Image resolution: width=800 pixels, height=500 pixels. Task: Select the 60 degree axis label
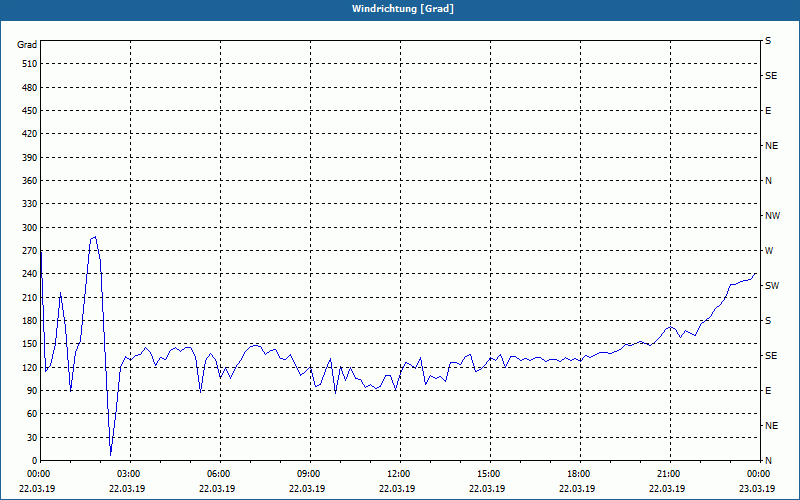pos(32,414)
